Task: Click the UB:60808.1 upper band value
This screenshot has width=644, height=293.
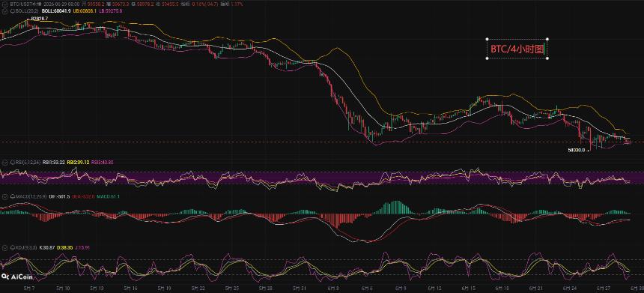Action: 85,10
